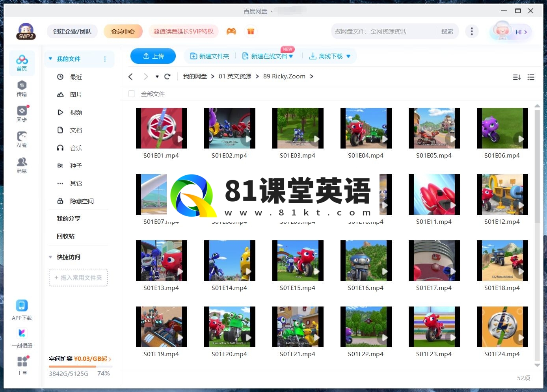The width and height of the screenshot is (547, 392).
Task: Click the scrollbar down arrow
Action: [537, 365]
